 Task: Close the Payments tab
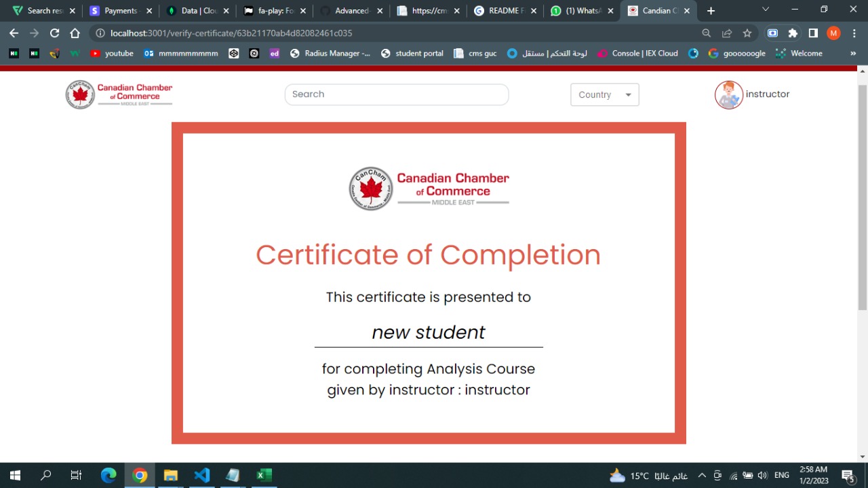(x=149, y=11)
